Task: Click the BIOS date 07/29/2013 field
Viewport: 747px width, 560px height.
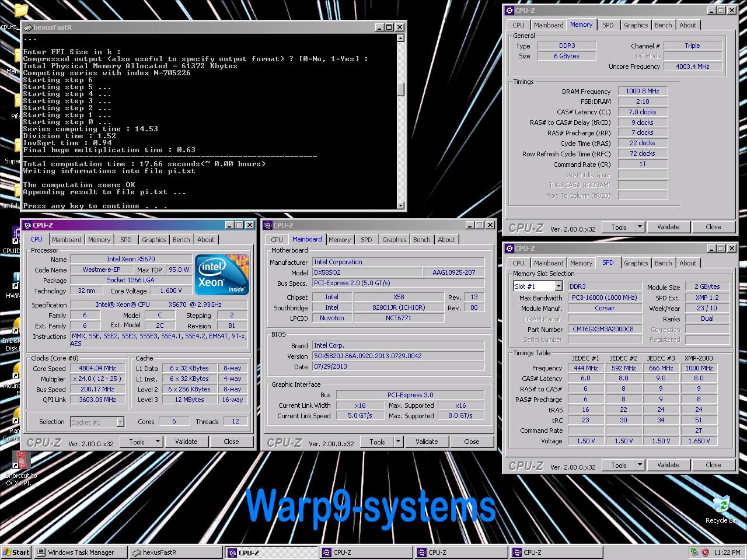Action: pyautogui.click(x=399, y=366)
